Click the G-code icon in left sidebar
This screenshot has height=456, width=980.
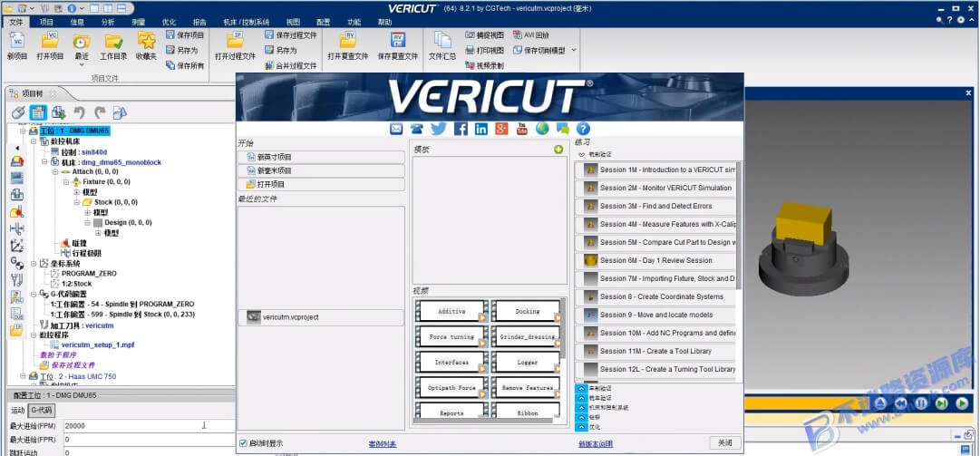tap(17, 262)
